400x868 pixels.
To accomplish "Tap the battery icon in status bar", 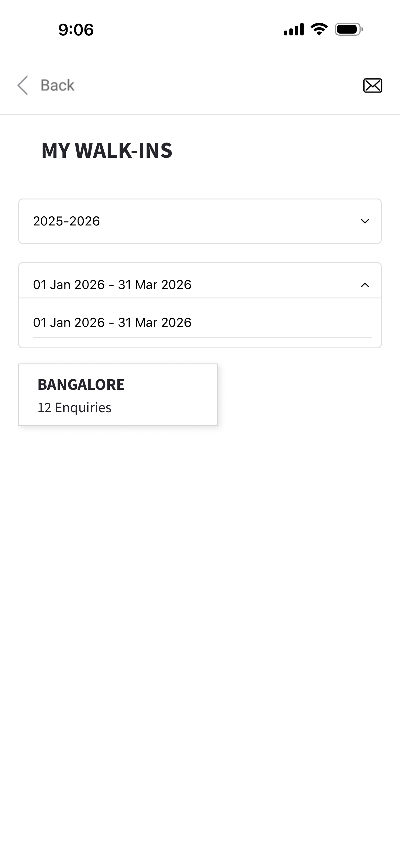I will [x=348, y=29].
